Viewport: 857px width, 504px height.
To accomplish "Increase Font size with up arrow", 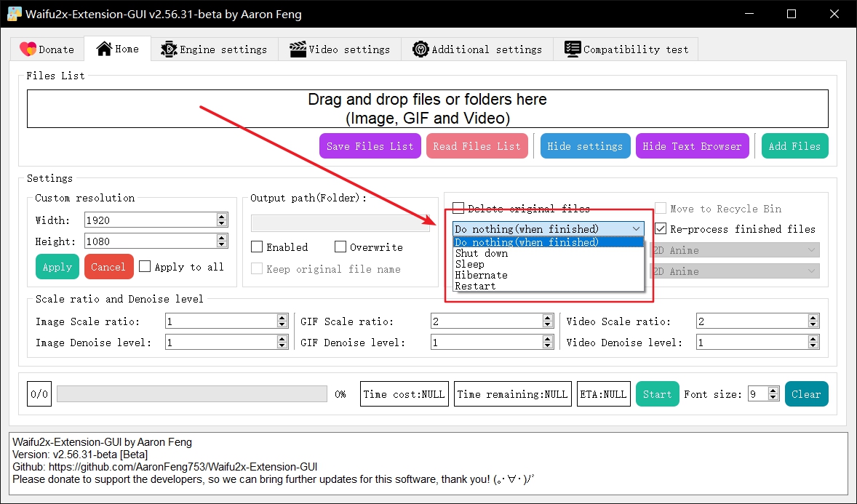I will tap(773, 391).
